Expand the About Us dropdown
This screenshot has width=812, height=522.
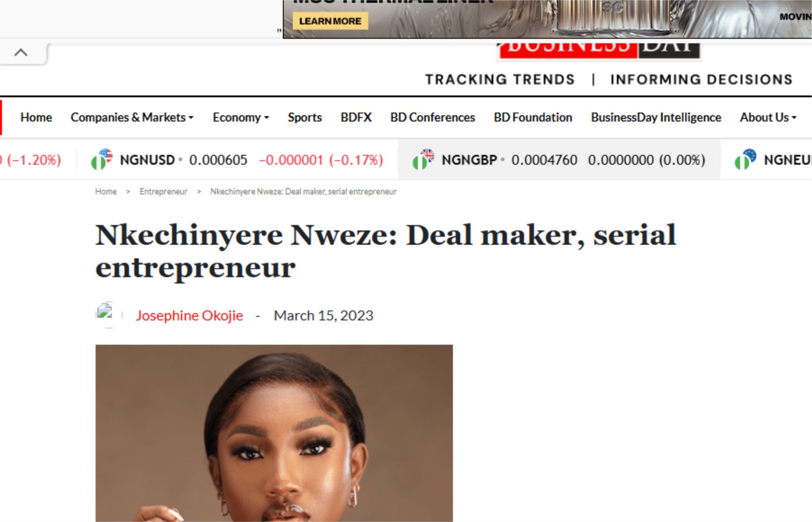pos(768,117)
